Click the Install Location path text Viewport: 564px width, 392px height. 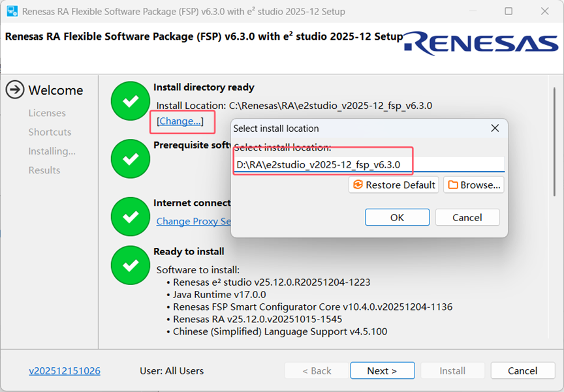pos(294,106)
